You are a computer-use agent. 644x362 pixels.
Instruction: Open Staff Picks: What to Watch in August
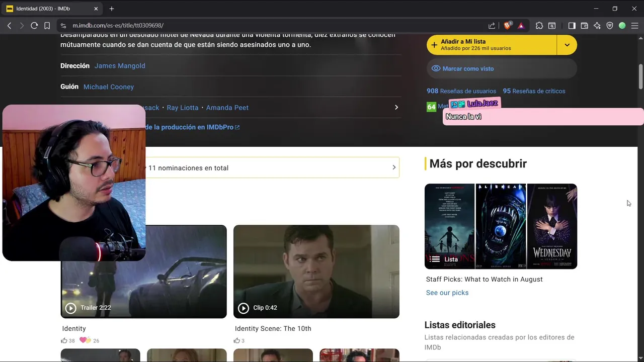pyautogui.click(x=485, y=279)
